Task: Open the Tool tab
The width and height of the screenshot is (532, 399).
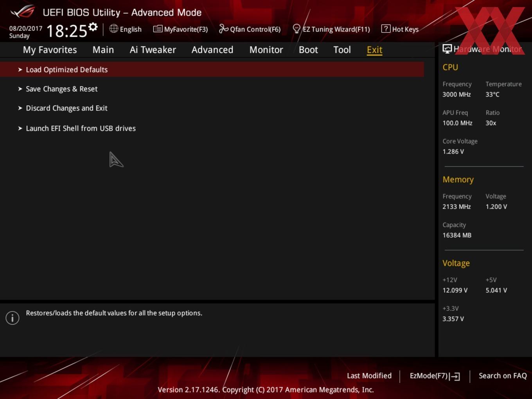Action: [x=342, y=50]
